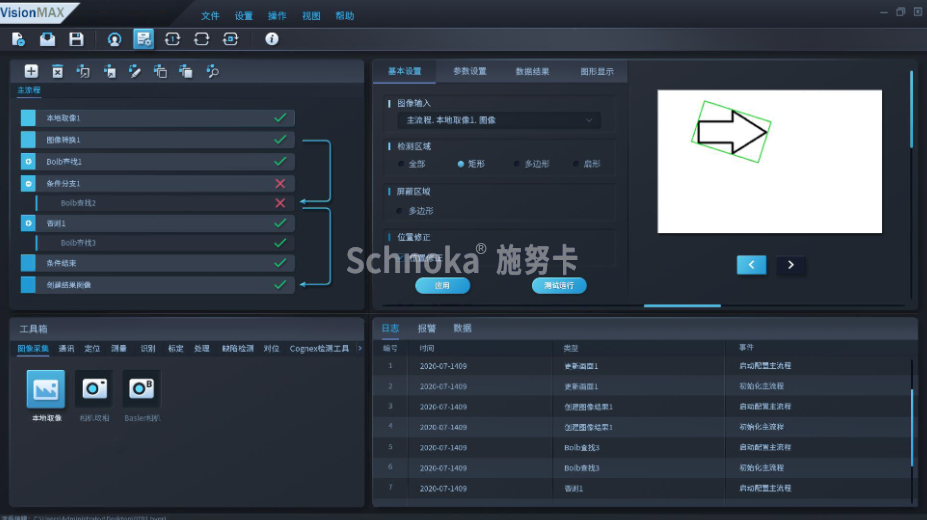Expand the Bolb查找1 step
The height and width of the screenshot is (520, 927).
[x=28, y=161]
